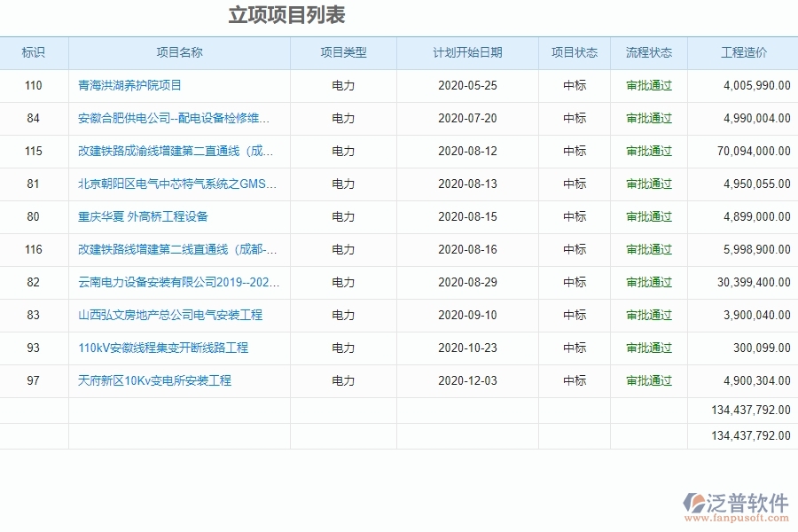Screen dimensions: 798x532
Task: Click 审批通过 link on project 97 row
Action: (649, 380)
